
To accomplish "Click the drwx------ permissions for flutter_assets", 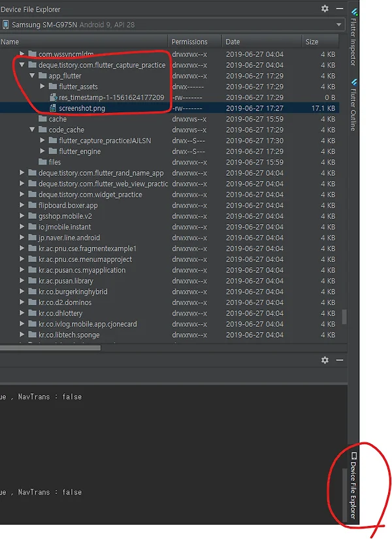I will (x=188, y=86).
